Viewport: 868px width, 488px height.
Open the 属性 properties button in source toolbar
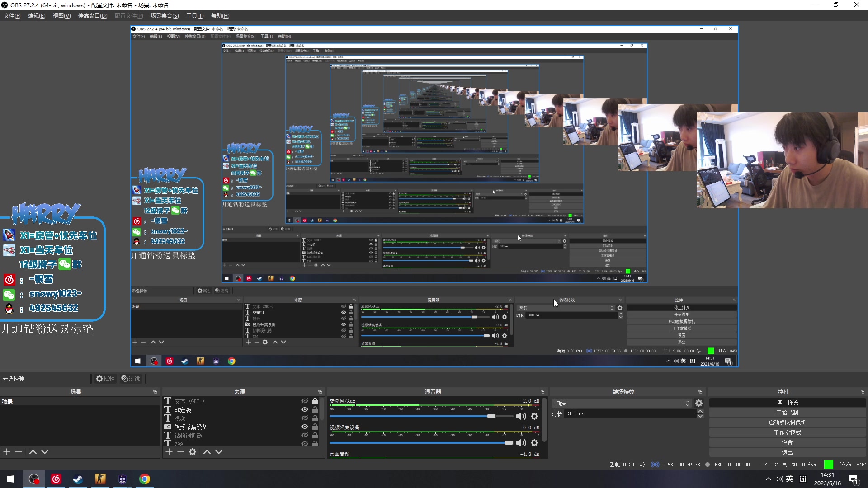tap(105, 379)
